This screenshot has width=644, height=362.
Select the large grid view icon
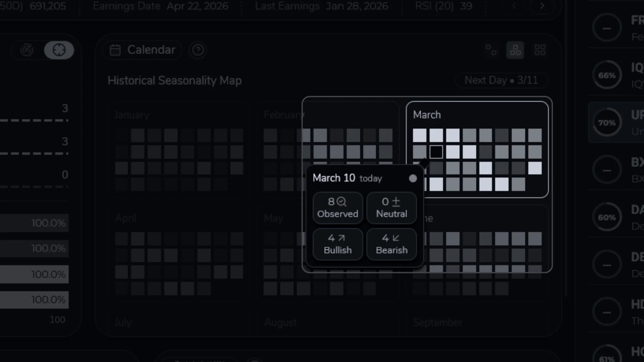point(540,50)
